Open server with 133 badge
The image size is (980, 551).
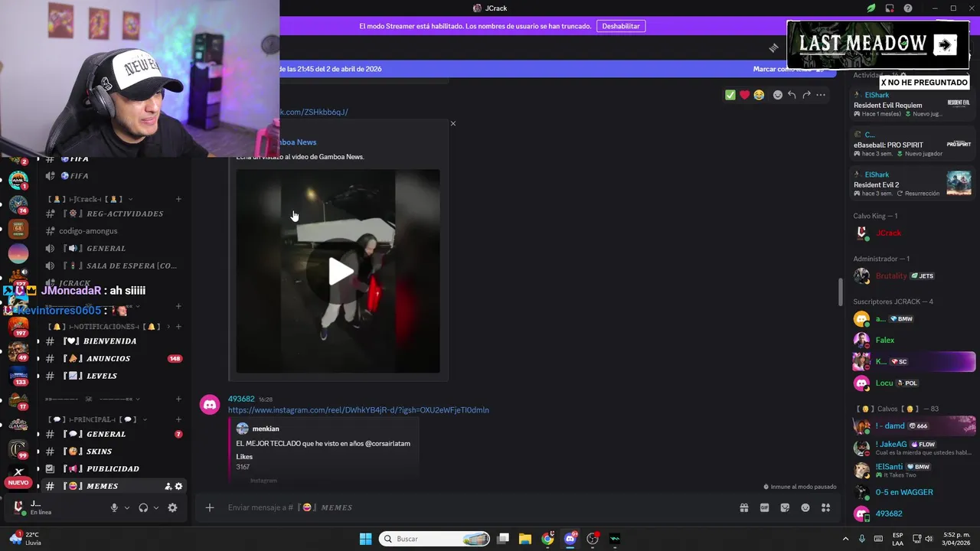[18, 377]
